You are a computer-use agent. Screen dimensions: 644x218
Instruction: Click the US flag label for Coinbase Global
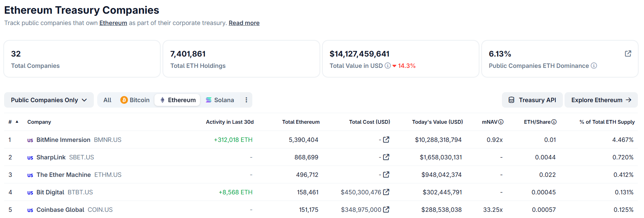coord(30,210)
